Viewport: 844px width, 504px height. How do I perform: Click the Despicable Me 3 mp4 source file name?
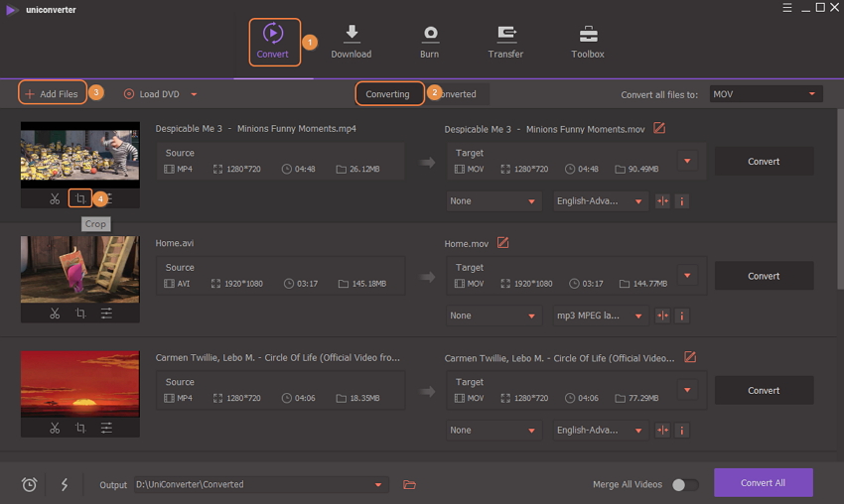pos(255,129)
